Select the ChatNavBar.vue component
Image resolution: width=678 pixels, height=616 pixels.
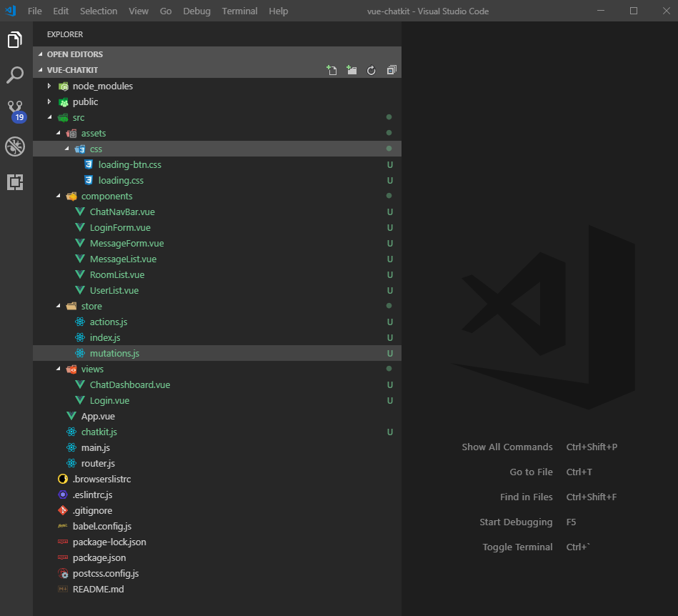[123, 212]
